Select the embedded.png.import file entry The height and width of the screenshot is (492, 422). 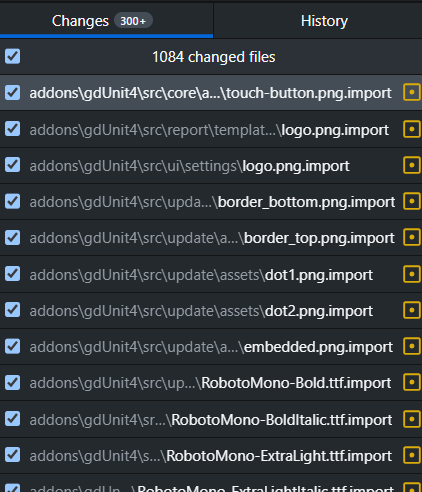[211, 347]
